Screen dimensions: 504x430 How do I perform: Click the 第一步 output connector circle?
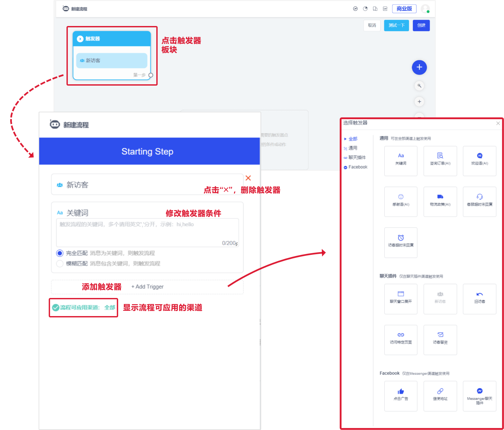[x=151, y=75]
